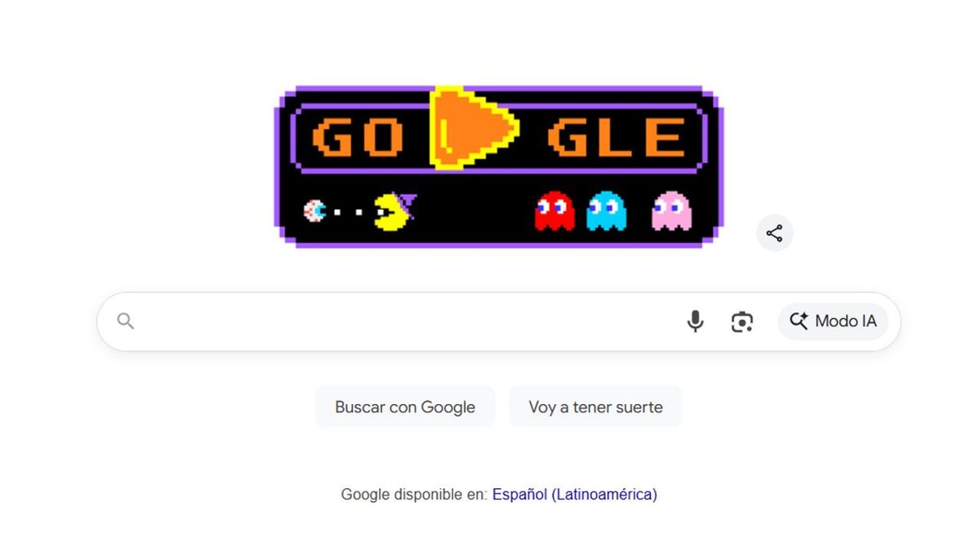
Task: Click the red ghost in the doodle
Action: (555, 211)
